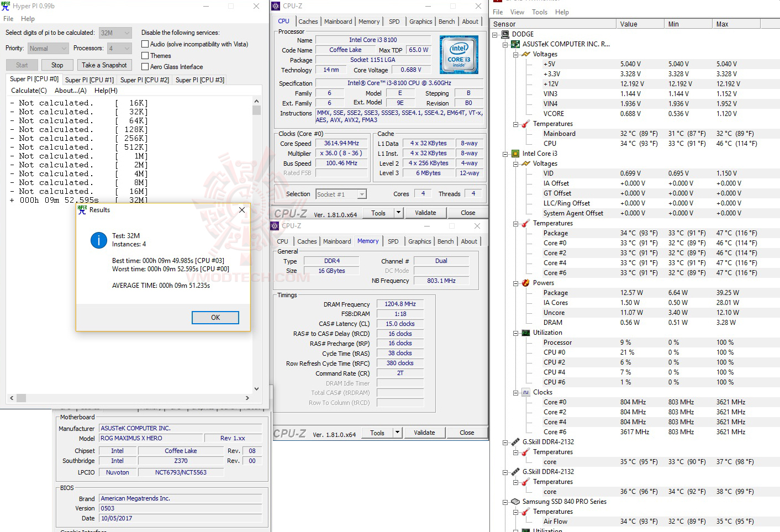The image size is (780, 532).
Task: Collapse the Intel Core i3 tree node
Action: 505,154
